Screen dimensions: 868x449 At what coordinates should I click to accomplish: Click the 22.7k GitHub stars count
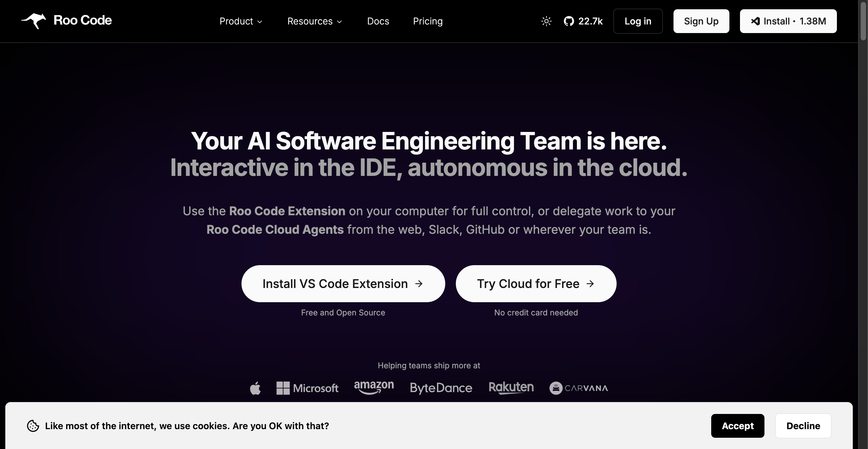(x=590, y=21)
